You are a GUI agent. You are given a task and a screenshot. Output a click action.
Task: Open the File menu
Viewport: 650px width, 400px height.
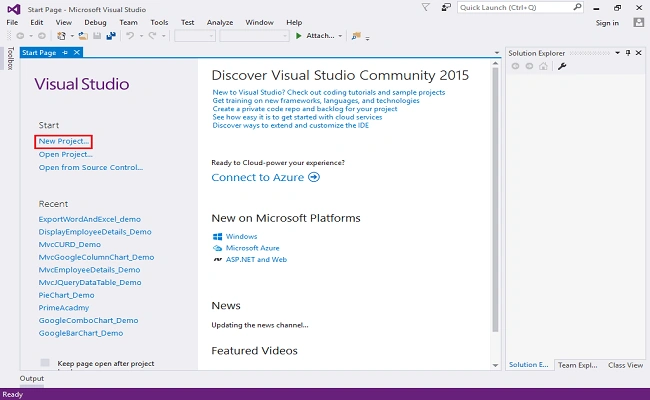coord(12,22)
